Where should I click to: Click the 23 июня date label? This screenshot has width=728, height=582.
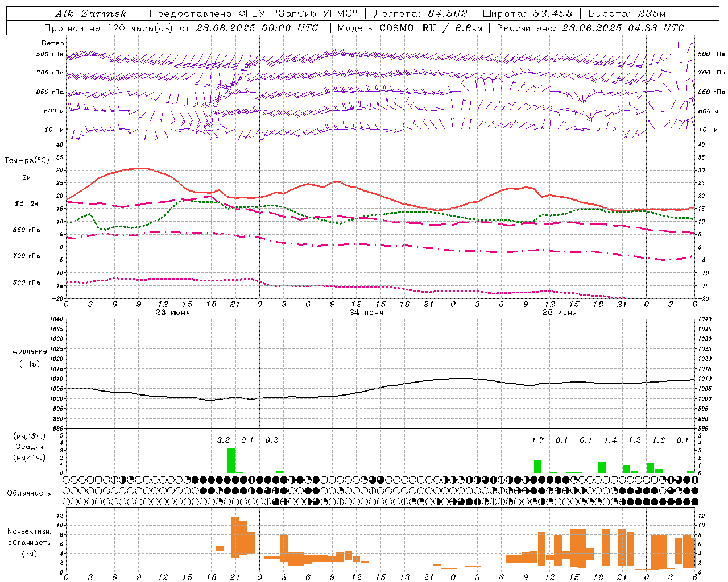tap(173, 313)
